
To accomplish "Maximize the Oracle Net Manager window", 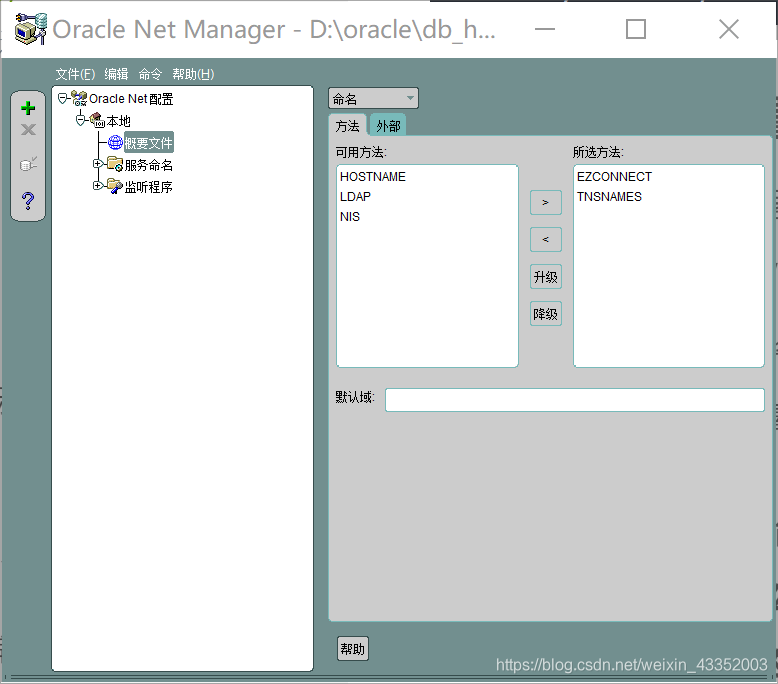I will (x=636, y=29).
